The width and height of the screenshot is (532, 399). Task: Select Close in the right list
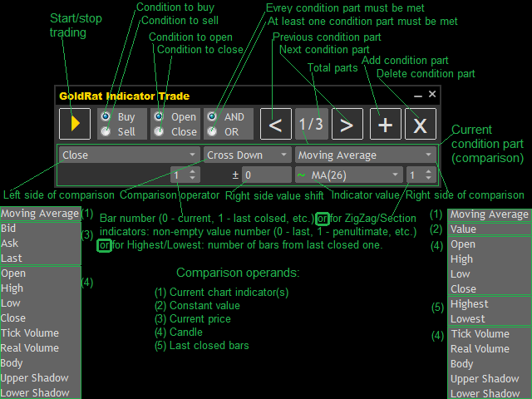[x=490, y=289]
